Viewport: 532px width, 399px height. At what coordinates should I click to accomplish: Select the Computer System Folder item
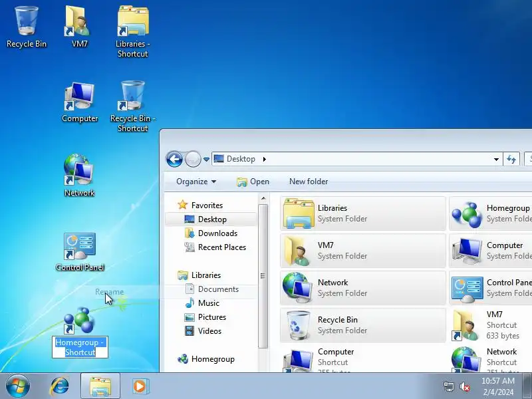[x=491, y=251]
